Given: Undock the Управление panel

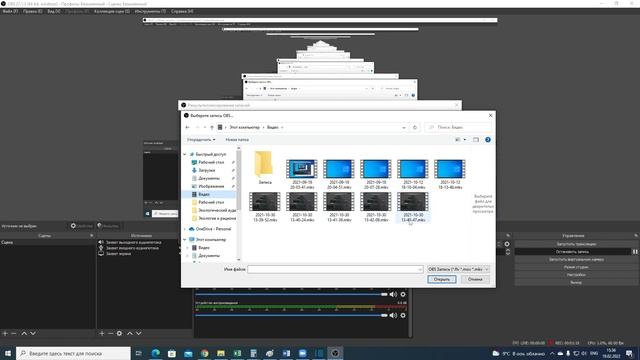Looking at the screenshot, I should pyautogui.click(x=636, y=236).
